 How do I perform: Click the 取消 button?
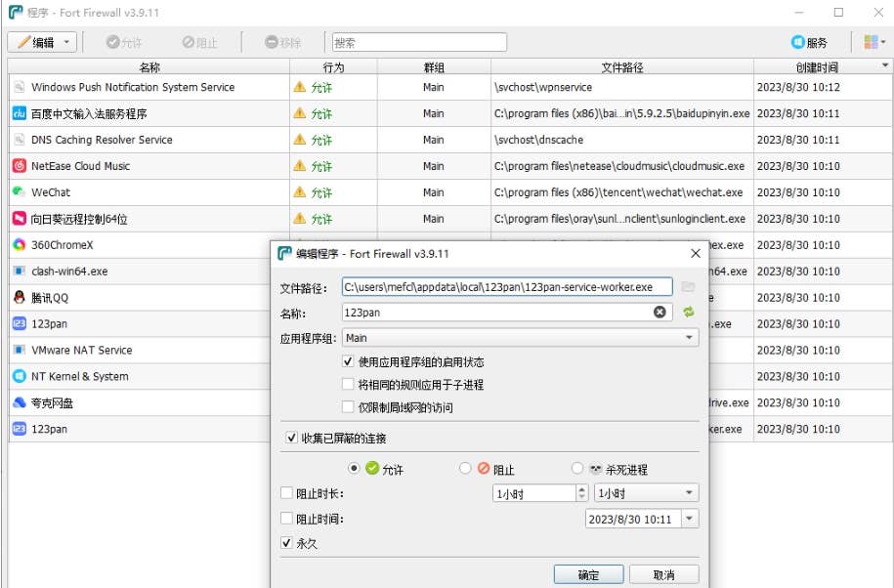coord(663,574)
